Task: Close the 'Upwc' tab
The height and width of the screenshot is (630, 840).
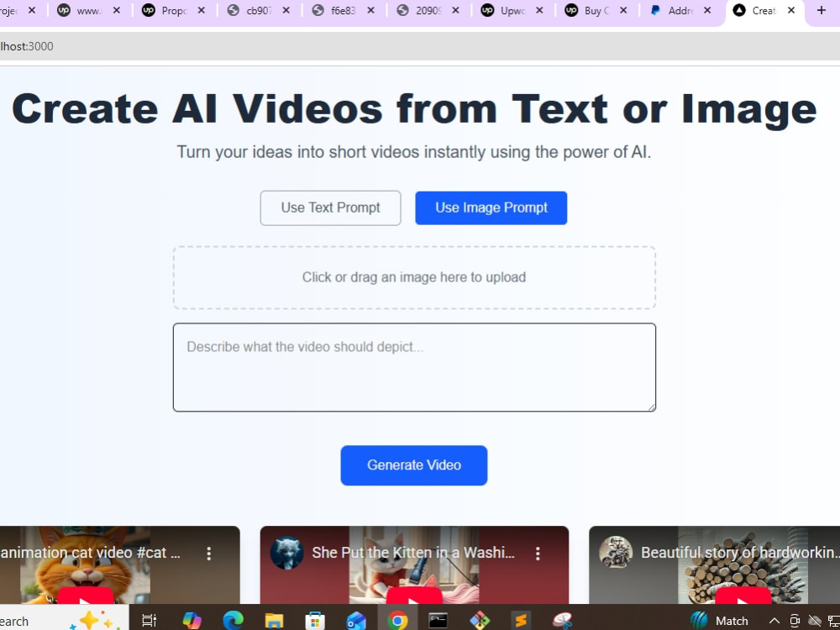Action: [x=539, y=10]
